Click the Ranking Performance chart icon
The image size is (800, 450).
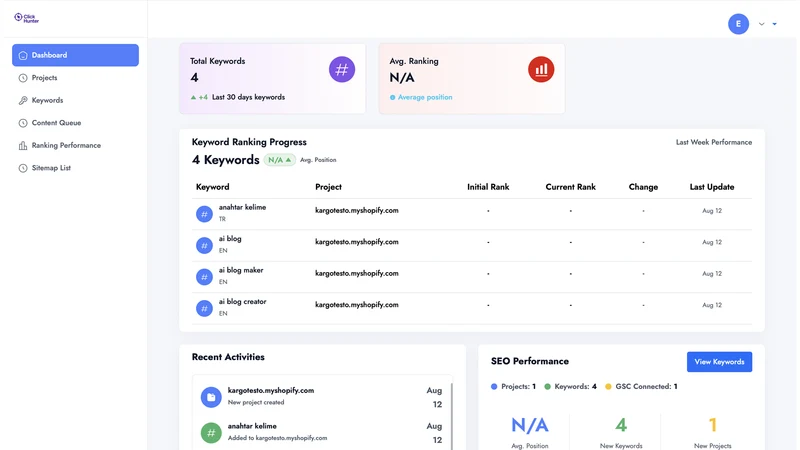23,145
